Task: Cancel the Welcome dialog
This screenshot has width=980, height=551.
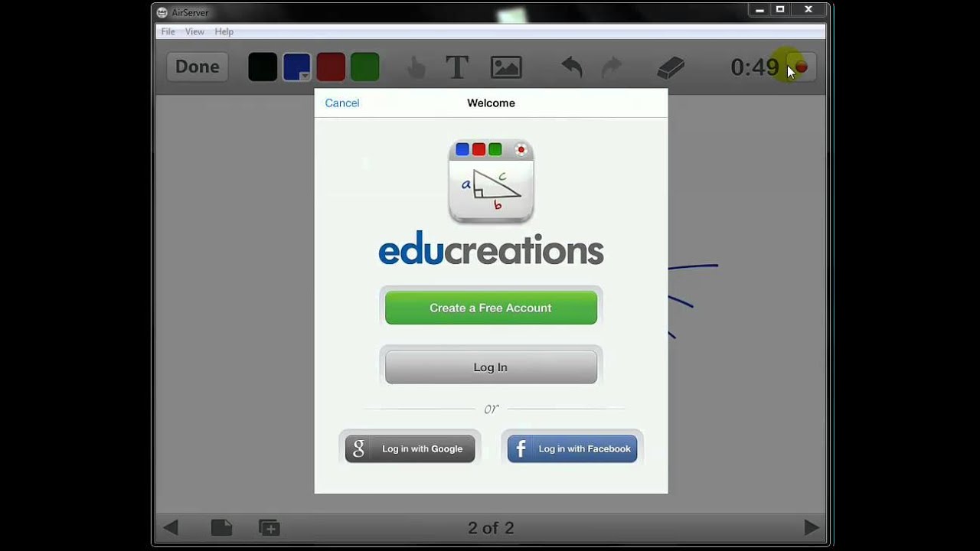Action: (342, 103)
